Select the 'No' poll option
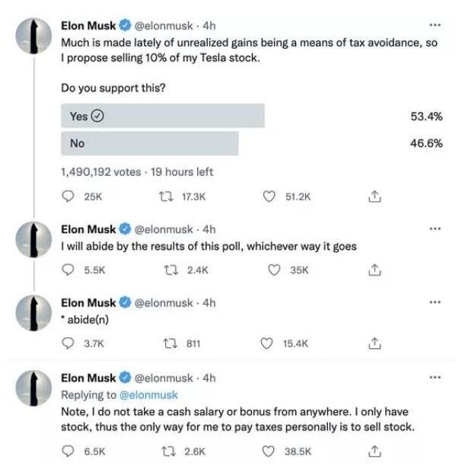Screen dimensions: 468x476 pyautogui.click(x=149, y=143)
